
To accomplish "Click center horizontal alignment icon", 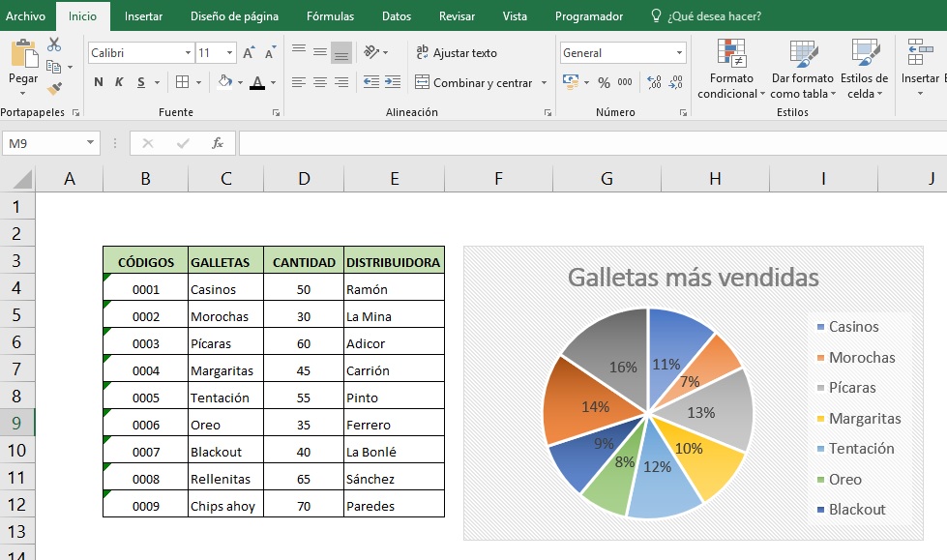I will point(319,83).
